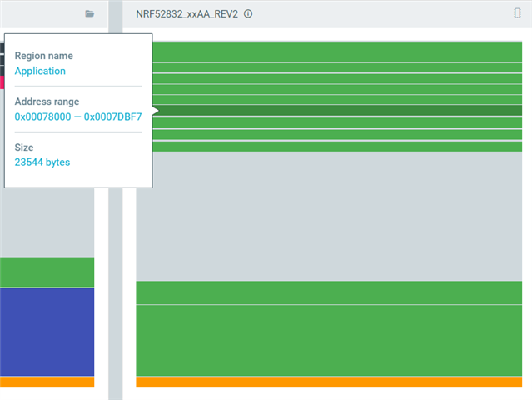Image resolution: width=532 pixels, height=400 pixels.
Task: Select the highlighted dark green Application region
Action: point(337,110)
